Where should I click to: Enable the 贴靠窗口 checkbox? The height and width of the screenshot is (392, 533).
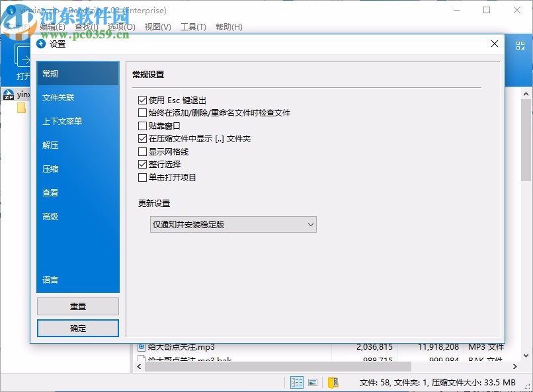[143, 126]
